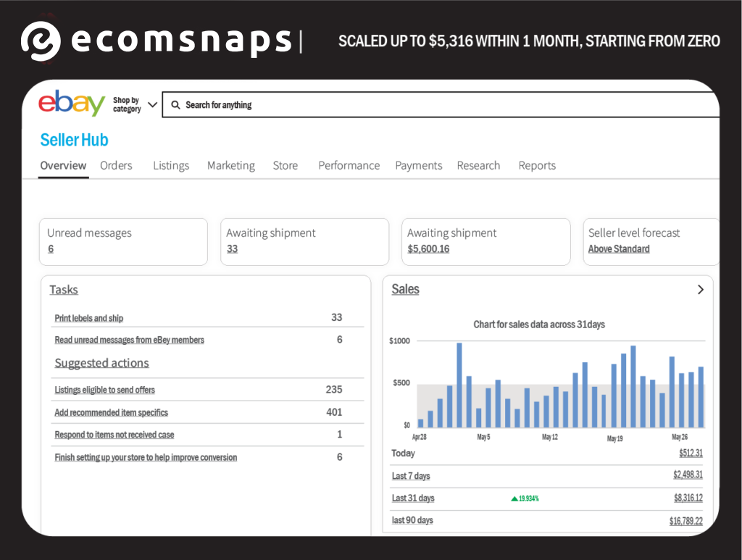Open the Seller Hub heading link
Image resolution: width=742 pixels, height=560 pixels.
75,140
